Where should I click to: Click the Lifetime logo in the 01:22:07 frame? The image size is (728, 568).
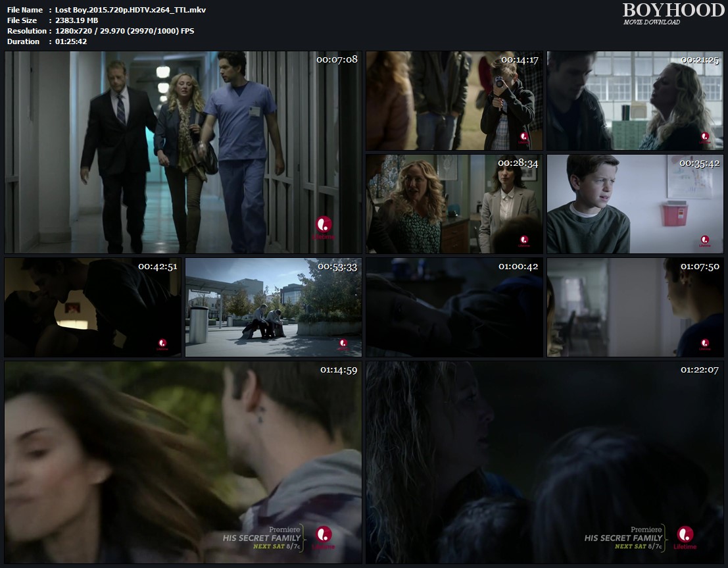click(x=686, y=536)
